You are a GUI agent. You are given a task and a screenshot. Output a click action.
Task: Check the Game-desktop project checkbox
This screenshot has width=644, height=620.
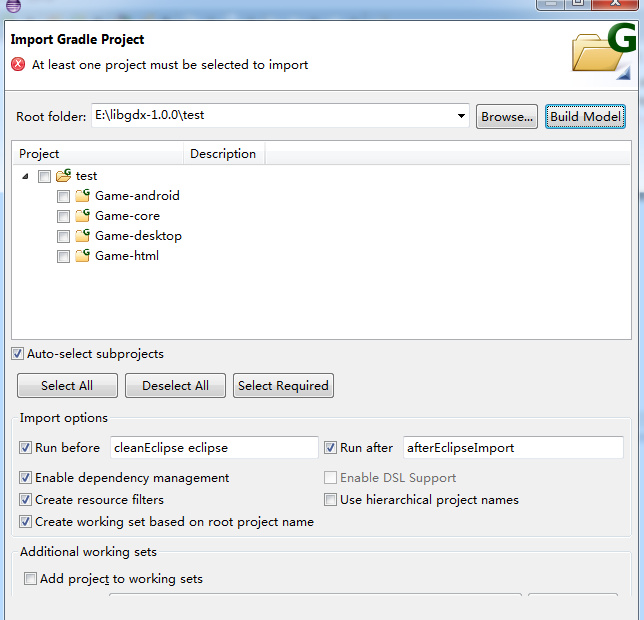[63, 237]
